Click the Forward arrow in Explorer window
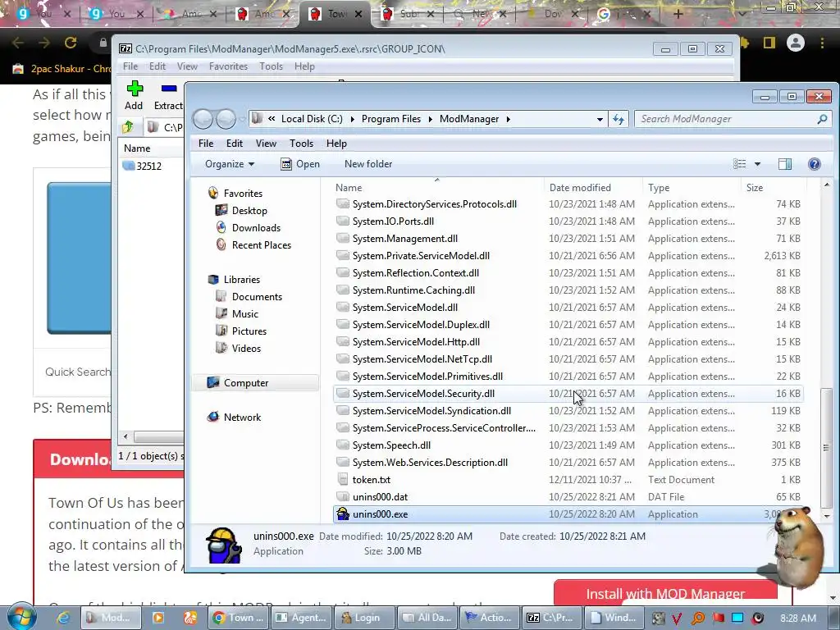This screenshot has width=840, height=630. 226,119
